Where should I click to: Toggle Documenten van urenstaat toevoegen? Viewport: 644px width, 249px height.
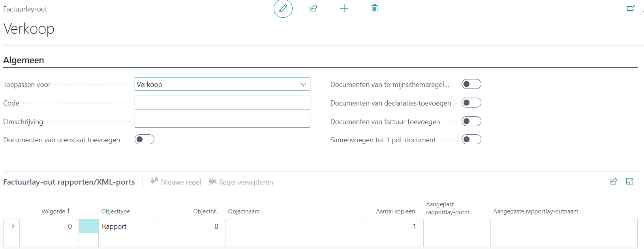144,140
